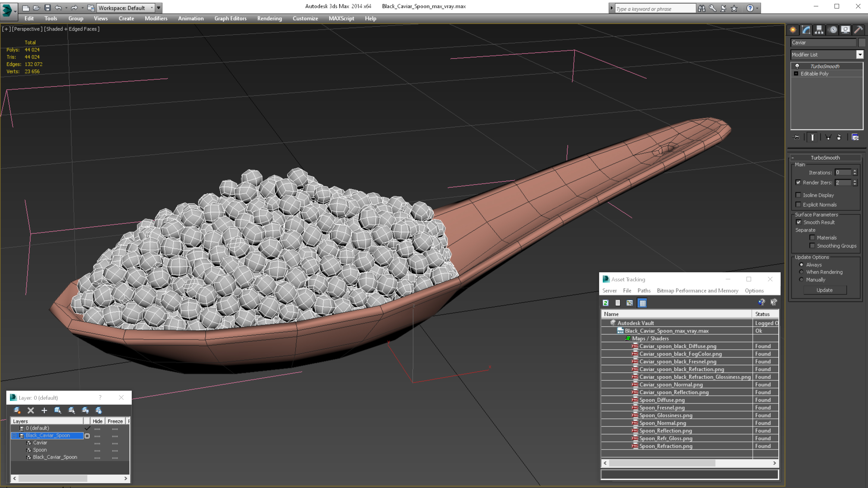
Task: Click Make Unique icon under modifier stack
Action: (828, 137)
